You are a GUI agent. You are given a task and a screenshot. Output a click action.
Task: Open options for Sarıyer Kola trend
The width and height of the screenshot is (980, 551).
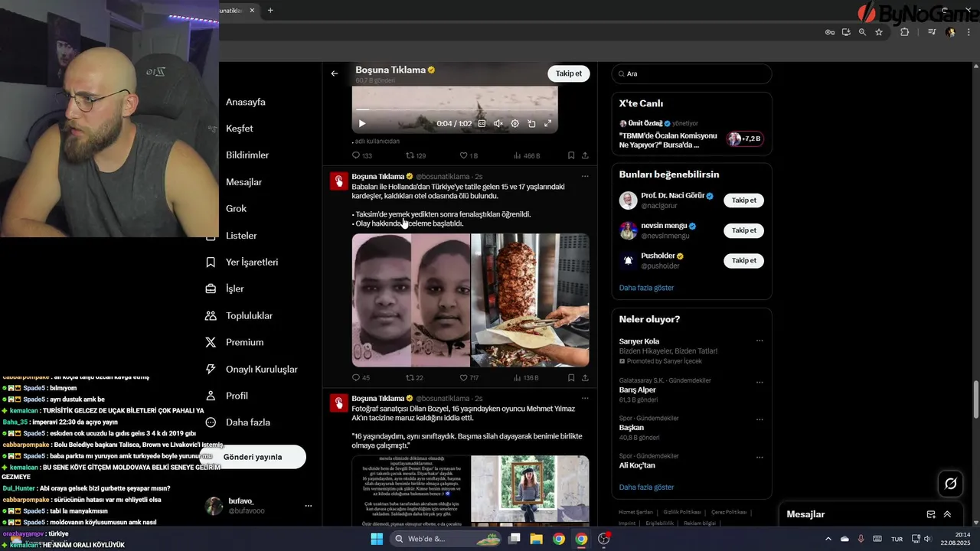[759, 341]
